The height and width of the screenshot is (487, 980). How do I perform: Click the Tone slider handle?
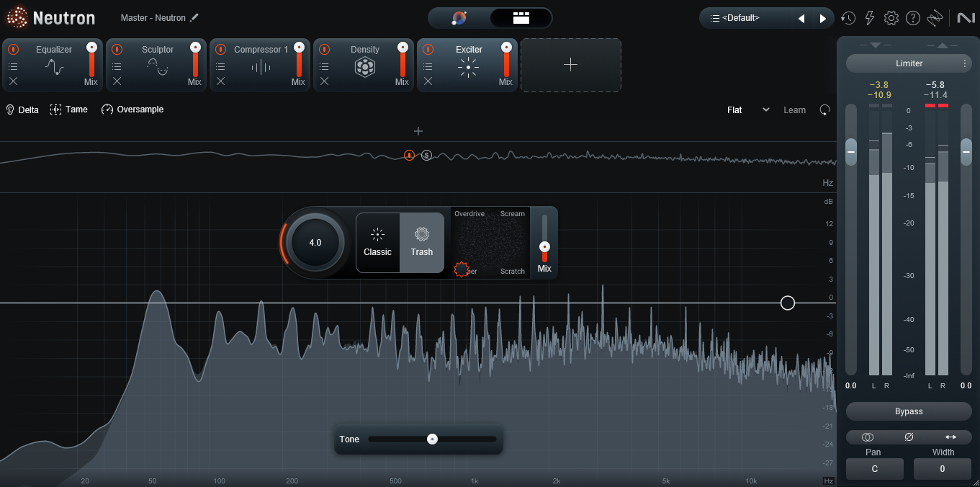432,439
